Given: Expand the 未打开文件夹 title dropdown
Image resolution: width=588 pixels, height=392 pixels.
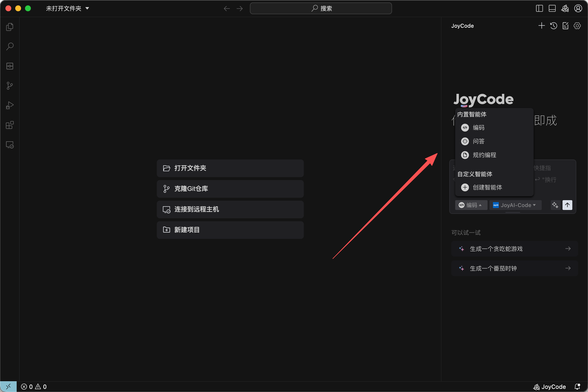Looking at the screenshot, I should pyautogui.click(x=67, y=9).
